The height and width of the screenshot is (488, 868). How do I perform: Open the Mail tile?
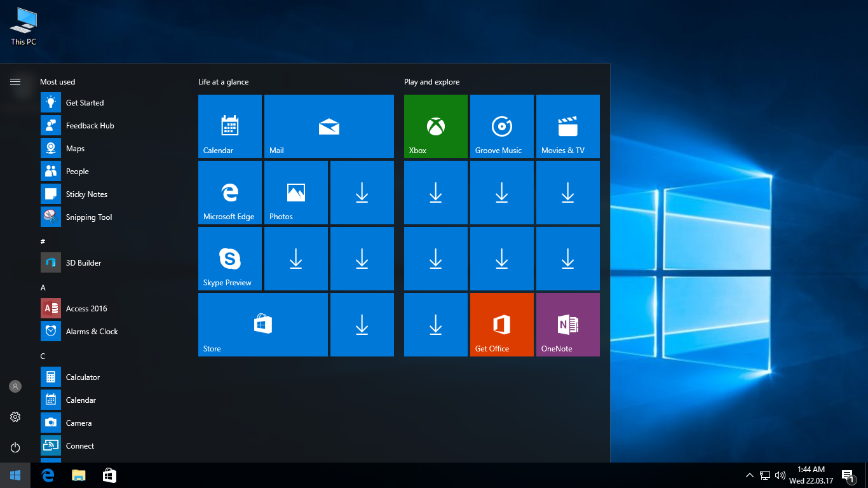pos(329,126)
